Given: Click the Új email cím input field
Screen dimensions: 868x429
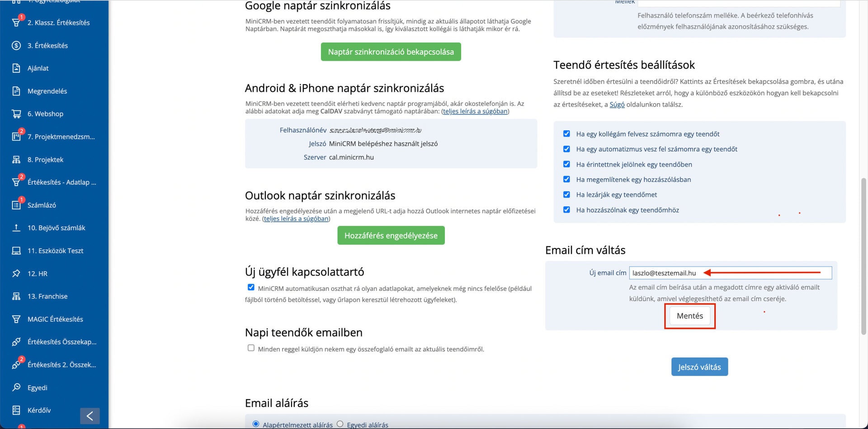Looking at the screenshot, I should [730, 273].
